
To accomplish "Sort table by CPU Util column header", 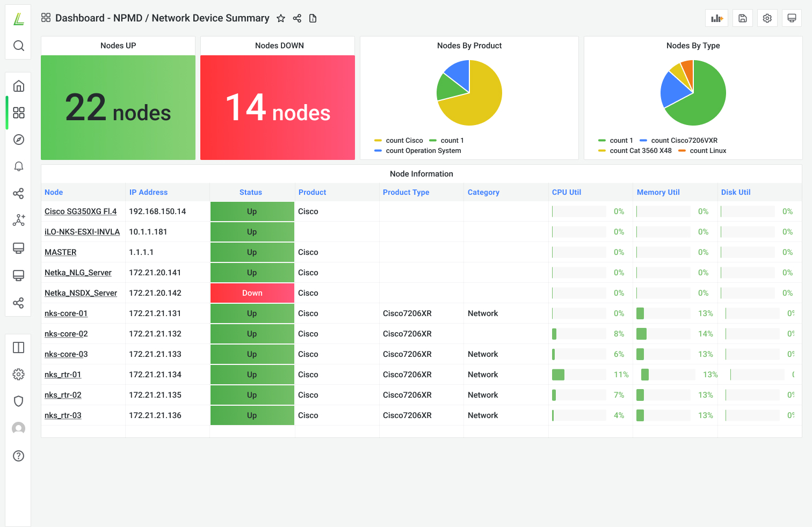I will click(x=567, y=192).
